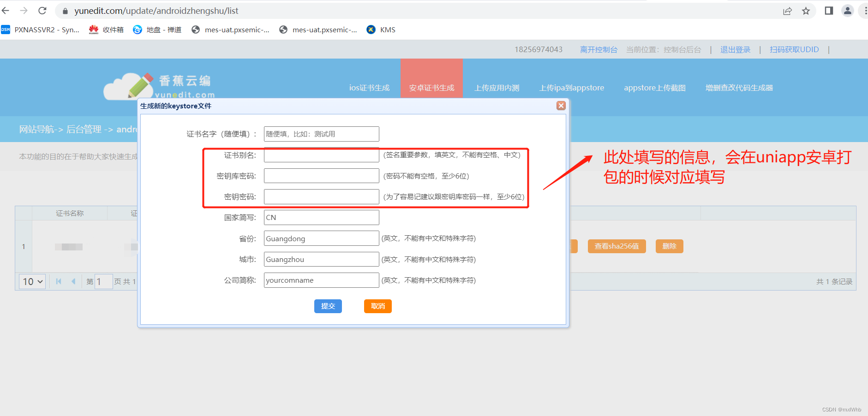Click the site lock icon

[x=66, y=11]
